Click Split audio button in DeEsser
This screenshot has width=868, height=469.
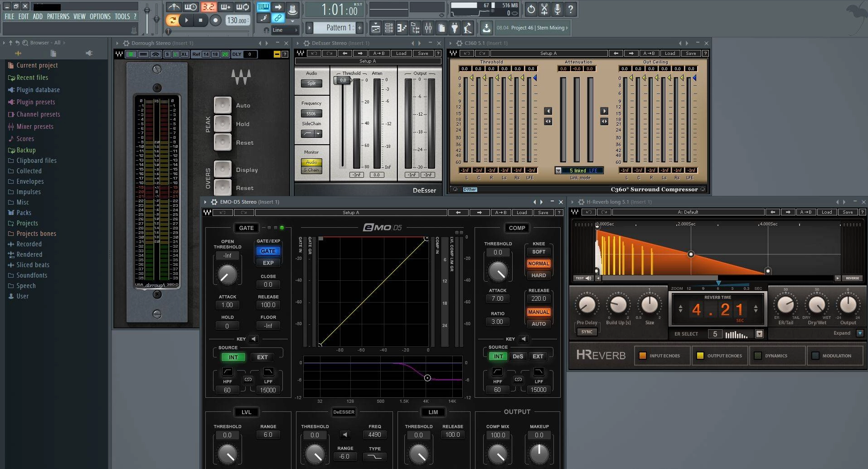[x=311, y=83]
